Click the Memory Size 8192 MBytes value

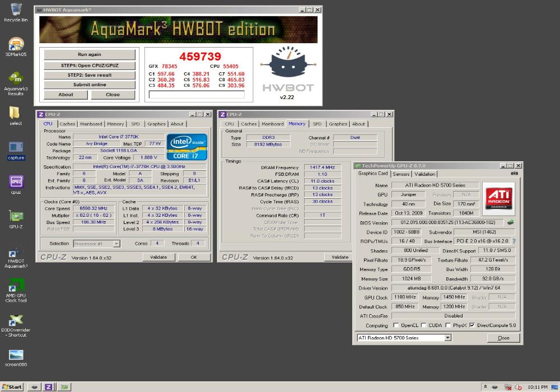click(268, 144)
